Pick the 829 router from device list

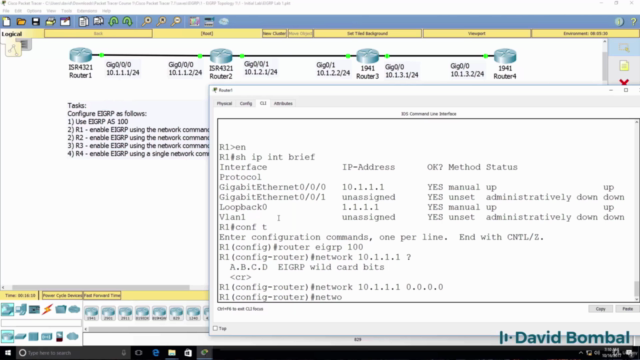point(176,313)
